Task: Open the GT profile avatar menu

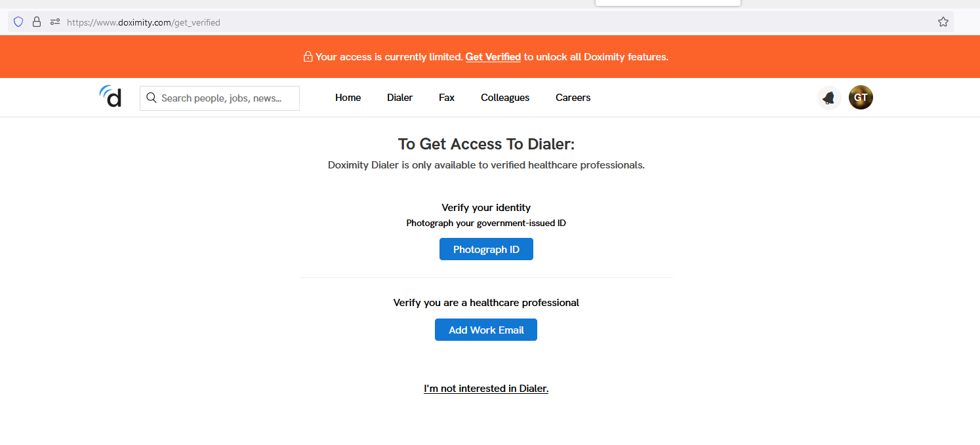Action: [x=860, y=97]
